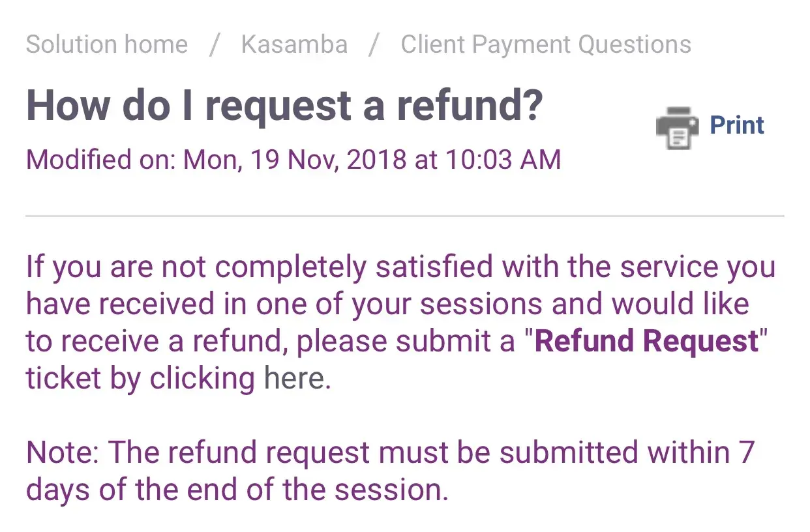
Task: Click the slash after Solution home
Action: pyautogui.click(x=215, y=44)
